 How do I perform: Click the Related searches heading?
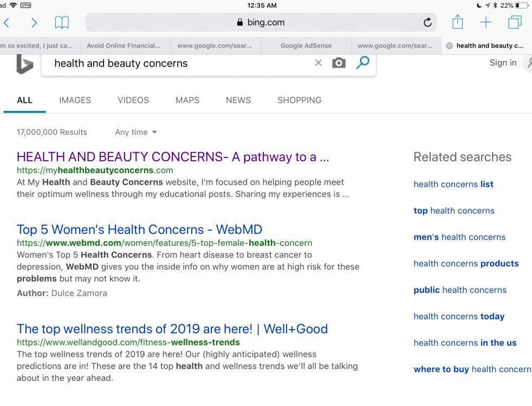tap(463, 157)
